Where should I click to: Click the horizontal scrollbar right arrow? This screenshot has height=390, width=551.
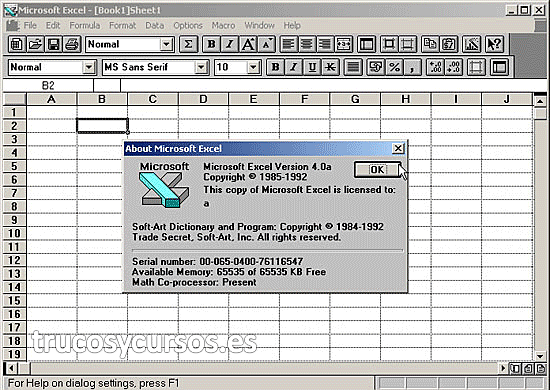pos(503,369)
